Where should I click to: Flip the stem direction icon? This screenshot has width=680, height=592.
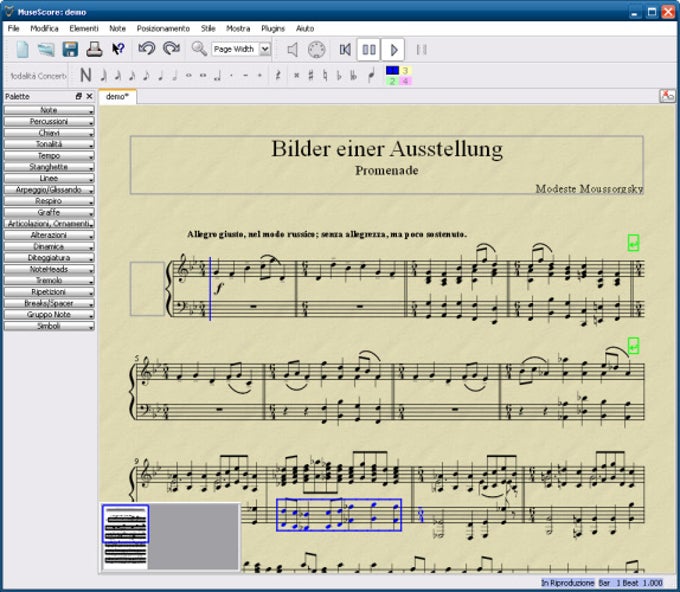[372, 75]
